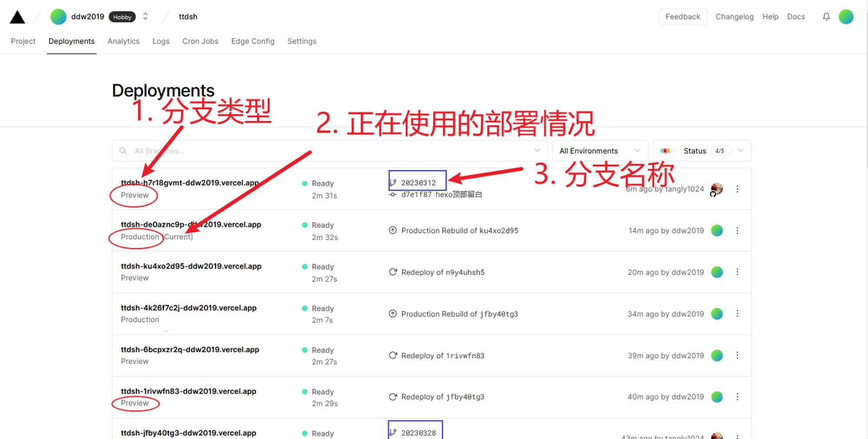The width and height of the screenshot is (868, 439).
Task: Click the rebuild icon beside 'Production Rebuild of ku4xo2d95'
Action: pos(393,230)
